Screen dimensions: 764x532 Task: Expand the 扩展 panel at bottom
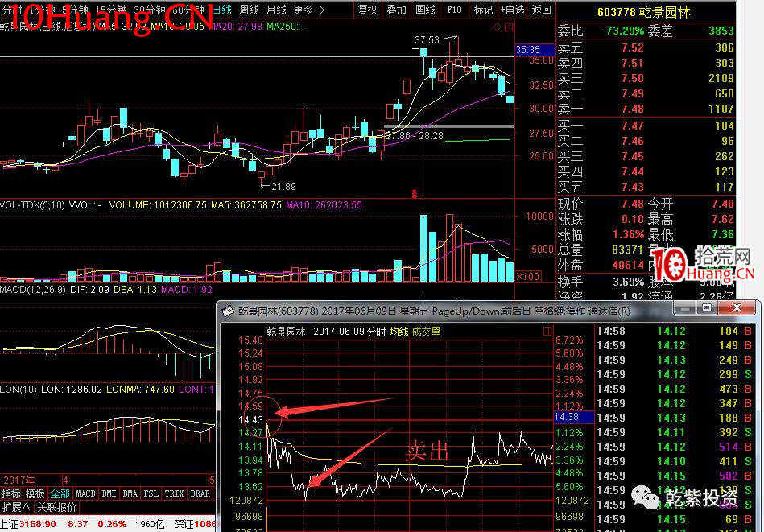[15, 507]
